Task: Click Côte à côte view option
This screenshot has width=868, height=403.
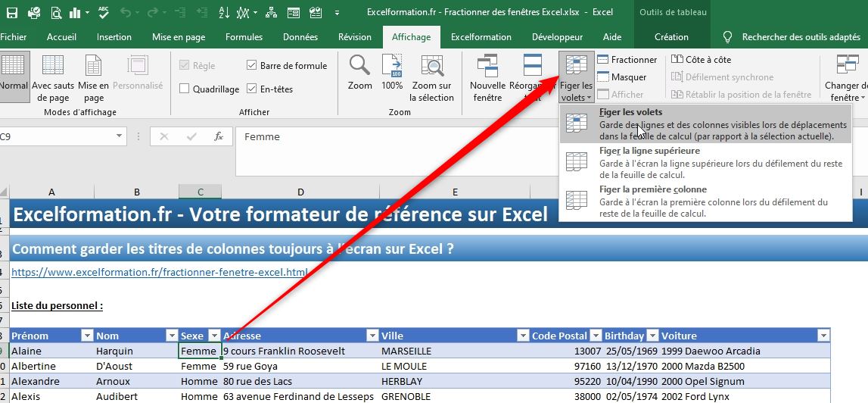Action: tap(702, 60)
